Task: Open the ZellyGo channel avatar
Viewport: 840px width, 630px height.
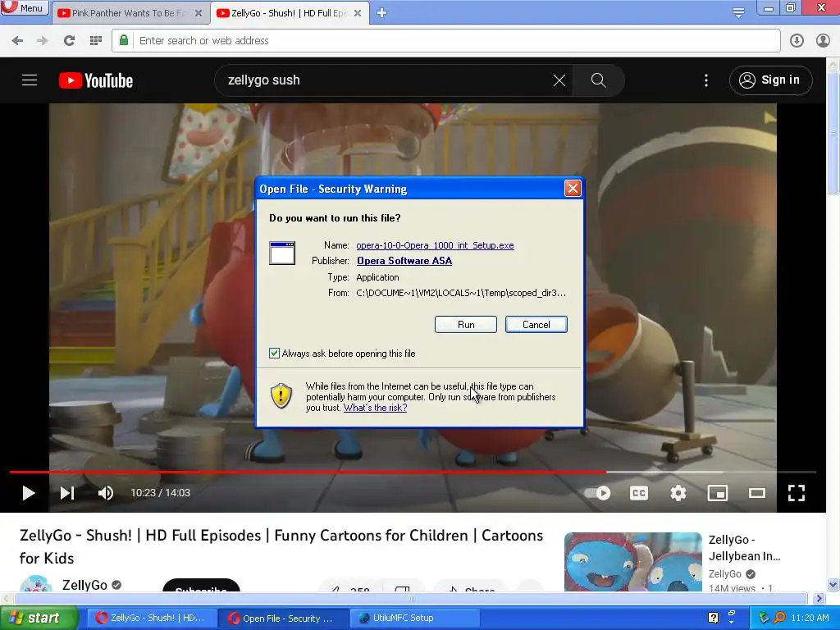Action: coord(36,583)
